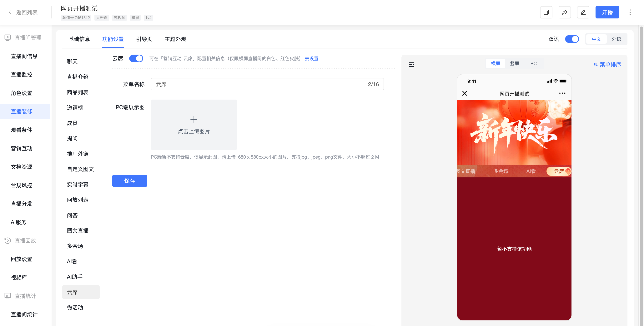Toggle the 云席 feature switch
The image size is (644, 326).
tap(136, 58)
